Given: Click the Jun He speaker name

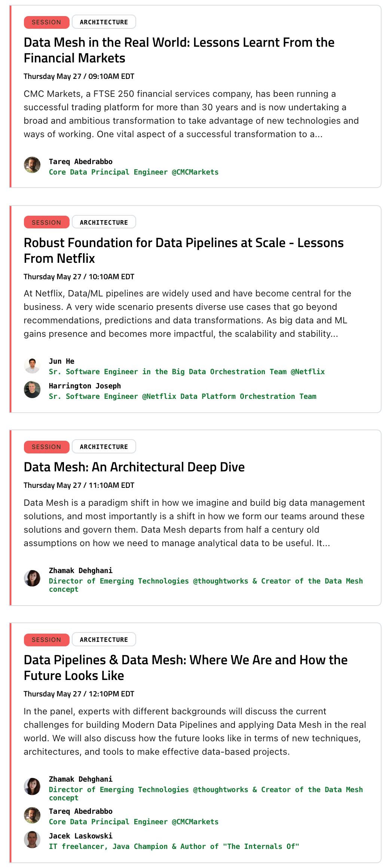Looking at the screenshot, I should click(62, 361).
